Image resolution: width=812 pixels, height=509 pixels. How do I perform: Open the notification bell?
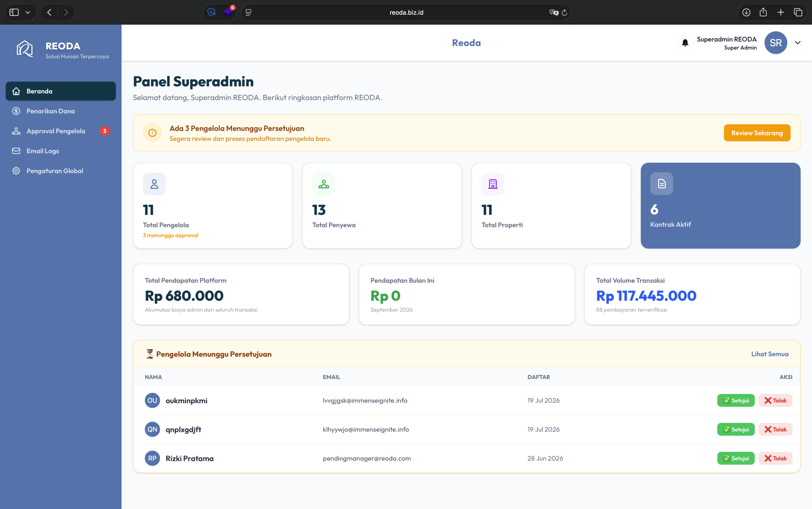[x=685, y=43]
